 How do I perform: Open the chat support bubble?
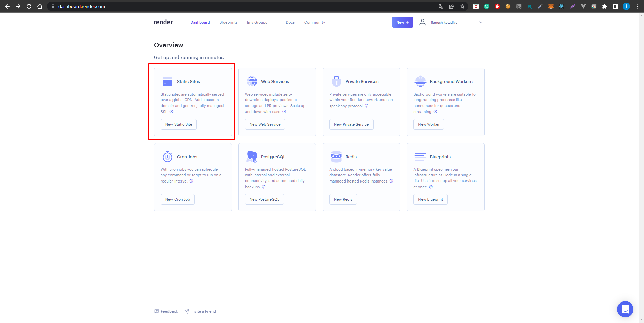625,309
